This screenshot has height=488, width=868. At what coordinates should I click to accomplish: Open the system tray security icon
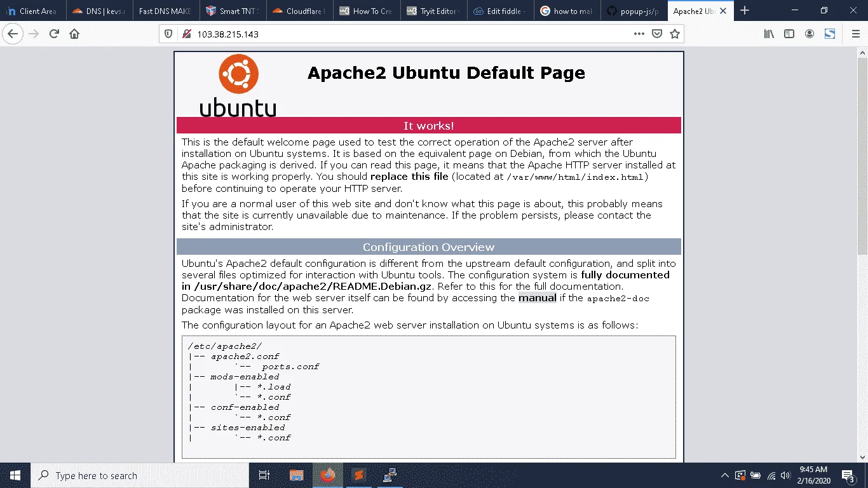click(740, 475)
